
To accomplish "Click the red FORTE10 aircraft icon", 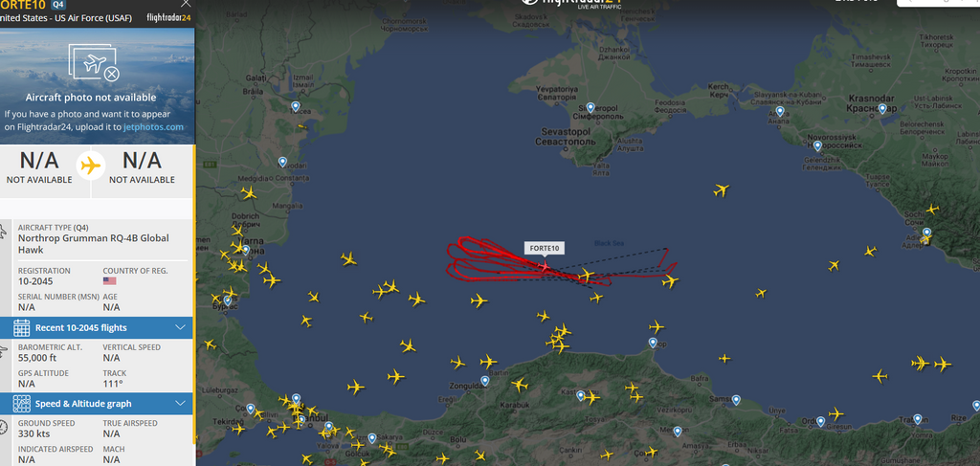I will point(545,267).
